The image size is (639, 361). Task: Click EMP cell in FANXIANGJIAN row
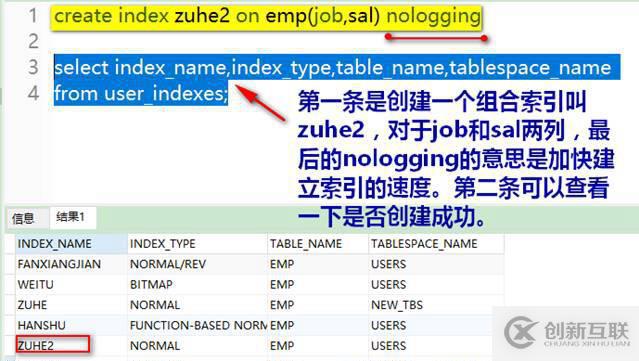coord(318,264)
